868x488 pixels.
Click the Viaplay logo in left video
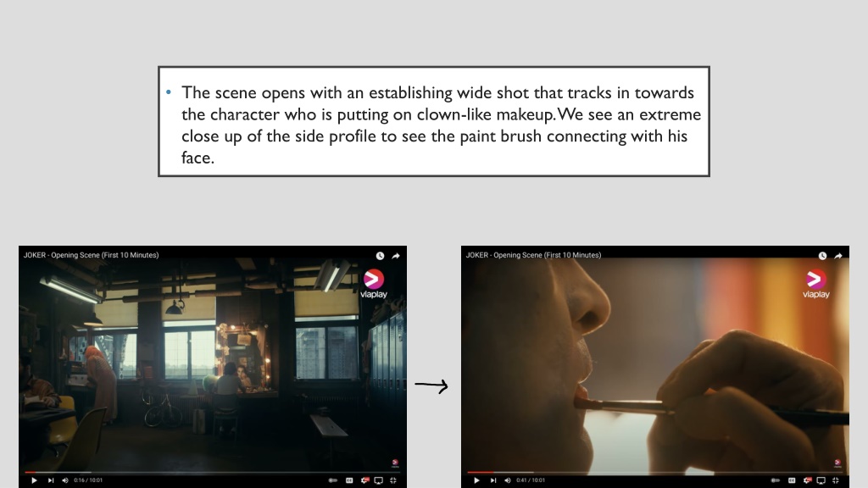[x=374, y=284]
